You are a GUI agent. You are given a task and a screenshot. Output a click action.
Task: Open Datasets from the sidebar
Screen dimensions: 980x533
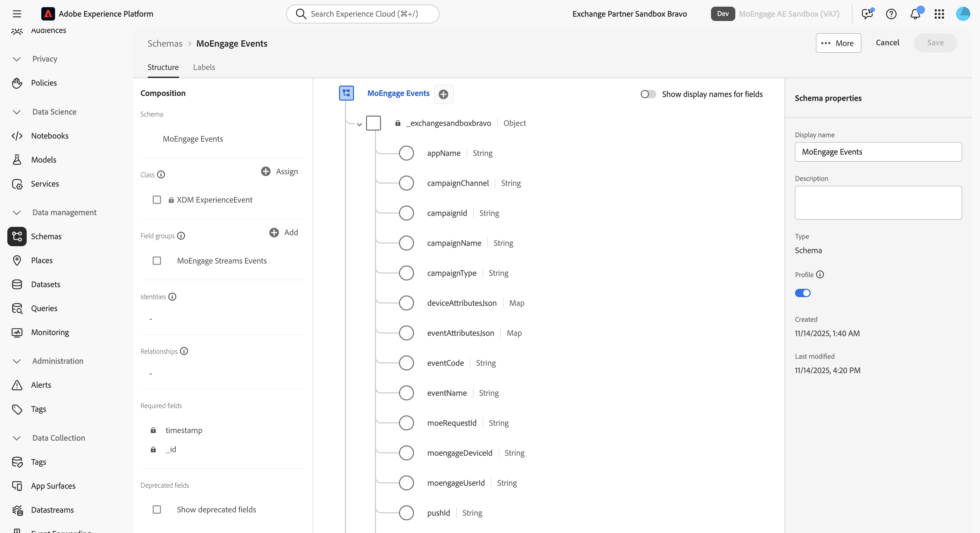(46, 284)
